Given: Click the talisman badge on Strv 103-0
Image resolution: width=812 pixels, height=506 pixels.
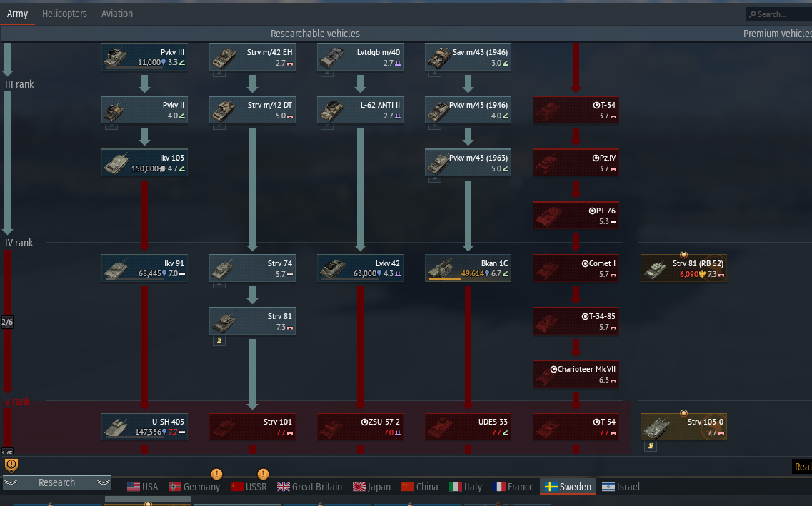Looking at the screenshot, I should click(x=683, y=413).
